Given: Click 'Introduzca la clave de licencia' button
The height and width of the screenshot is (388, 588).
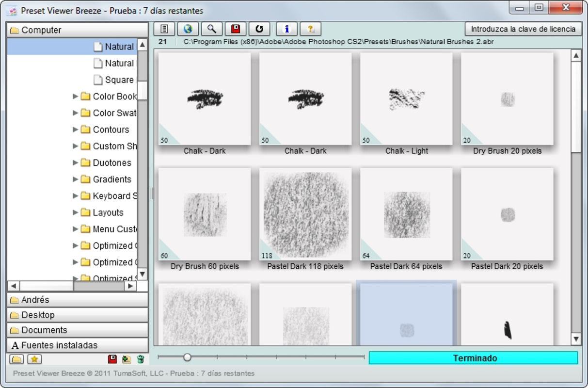Looking at the screenshot, I should pyautogui.click(x=523, y=29).
